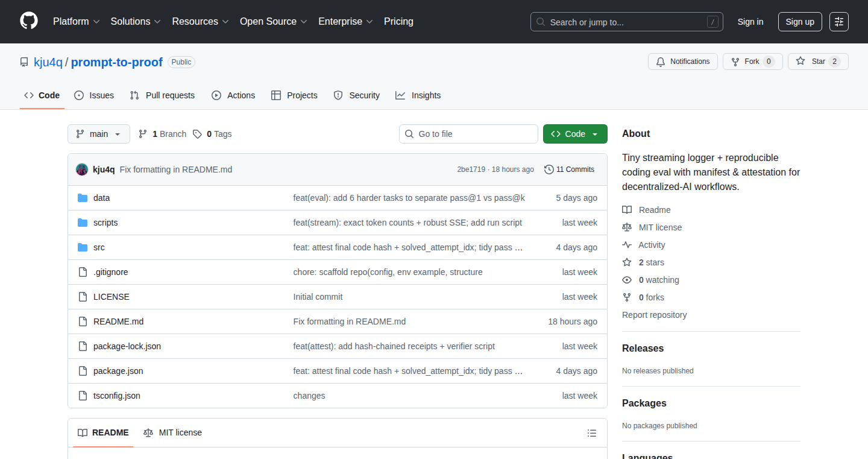Click the GitHub logo icon
Screen dimensions: 868x459
pos(29,21)
